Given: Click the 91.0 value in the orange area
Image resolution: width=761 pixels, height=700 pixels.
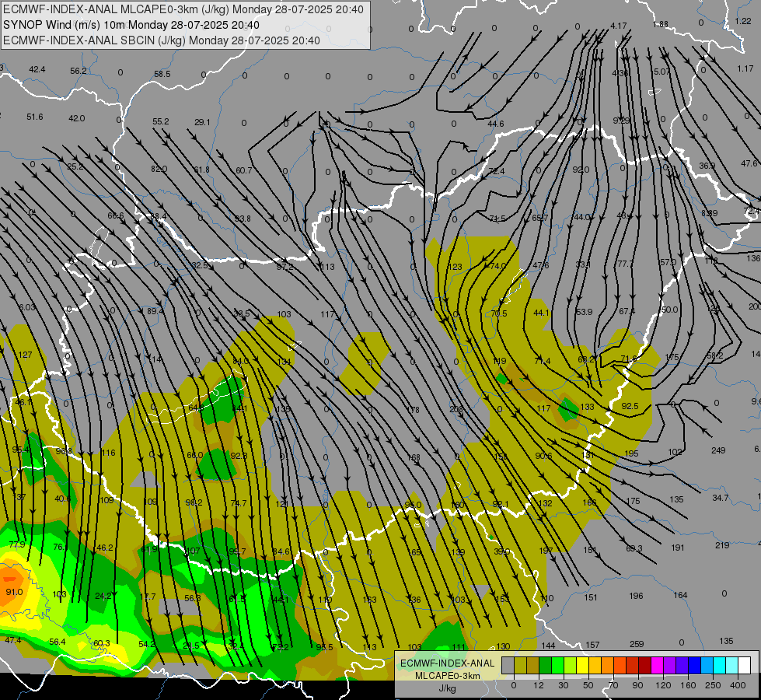Looking at the screenshot, I should pos(14,592).
